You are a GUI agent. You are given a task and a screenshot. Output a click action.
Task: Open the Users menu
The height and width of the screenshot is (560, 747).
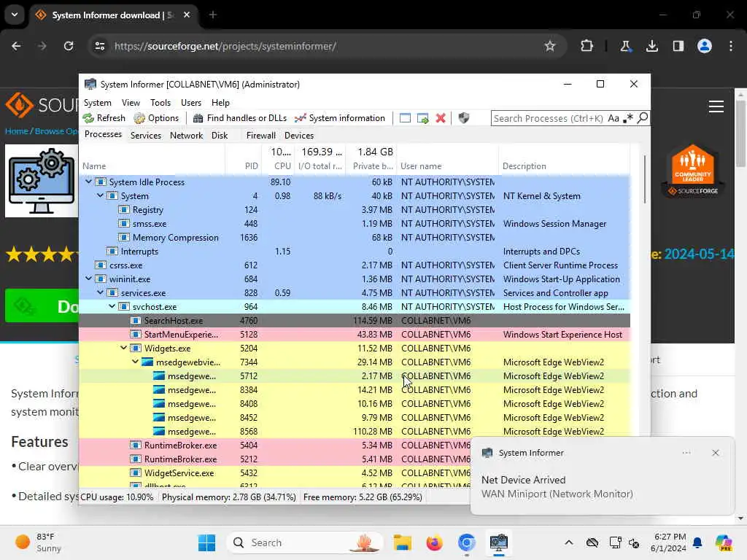pyautogui.click(x=191, y=102)
